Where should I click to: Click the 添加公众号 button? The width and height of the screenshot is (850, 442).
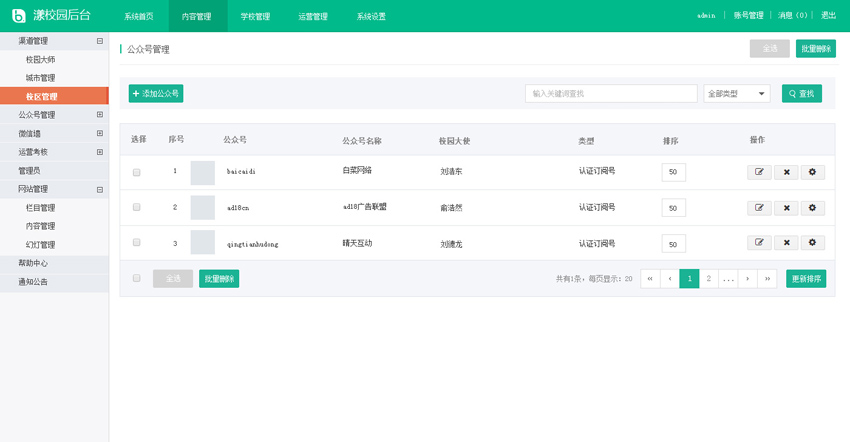tap(156, 94)
